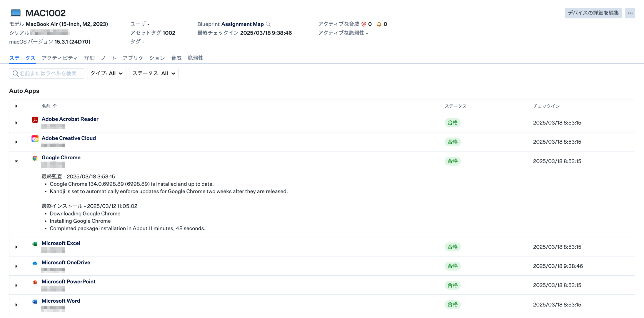Image resolution: width=644 pixels, height=318 pixels.
Task: Click the Google Chrome app icon
Action: (35, 158)
